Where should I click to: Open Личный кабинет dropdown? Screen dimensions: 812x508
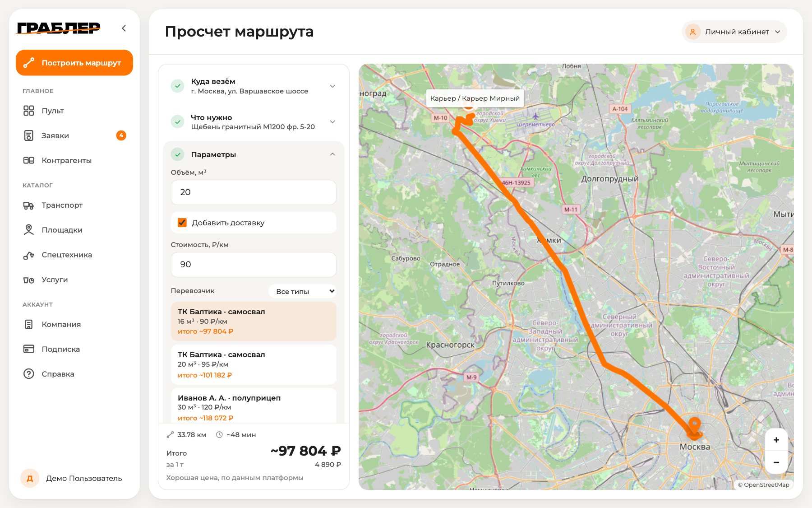[734, 32]
